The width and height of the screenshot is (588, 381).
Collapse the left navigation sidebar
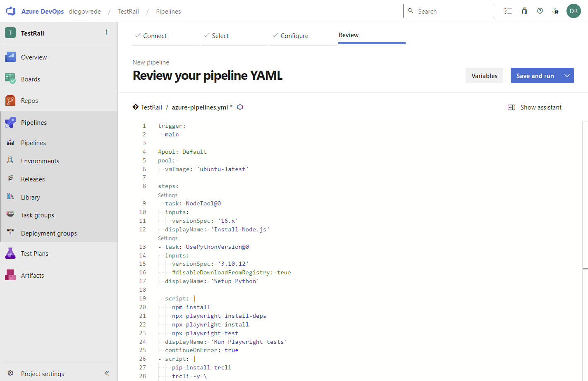[x=107, y=373]
